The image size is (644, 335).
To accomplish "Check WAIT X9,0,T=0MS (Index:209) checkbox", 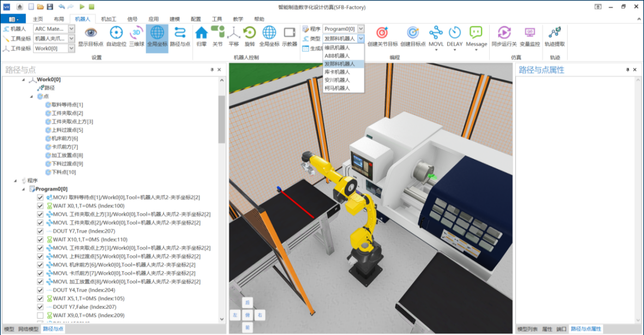I will click(40, 315).
